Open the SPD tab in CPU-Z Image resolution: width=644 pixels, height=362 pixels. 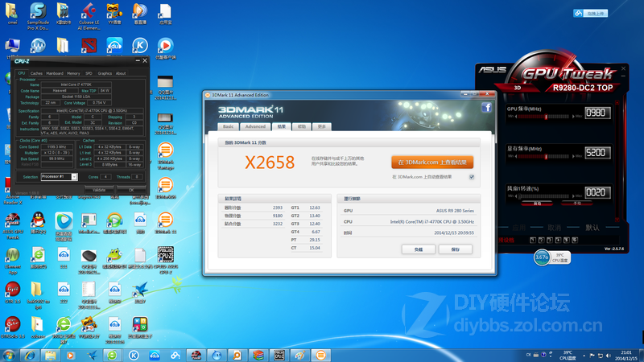(x=89, y=73)
